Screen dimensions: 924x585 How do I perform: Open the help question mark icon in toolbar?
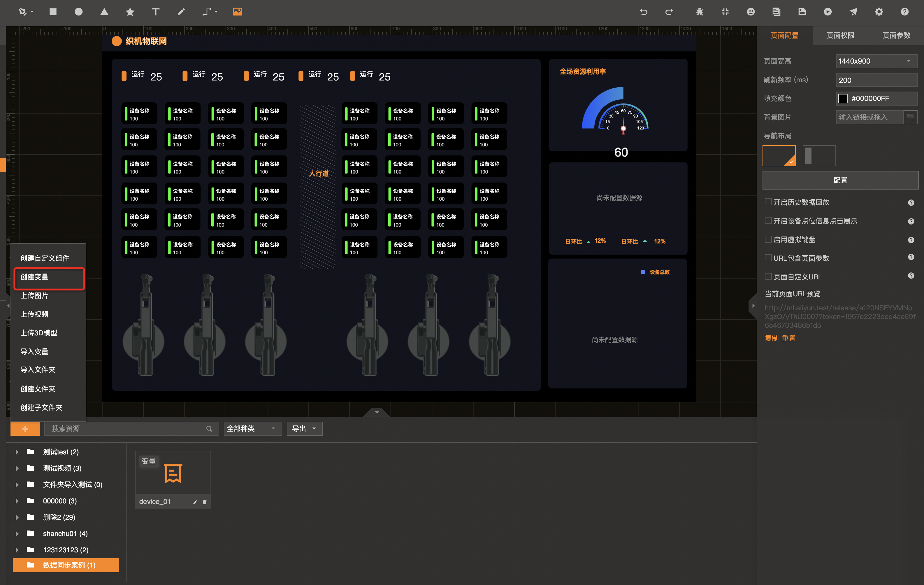click(904, 12)
